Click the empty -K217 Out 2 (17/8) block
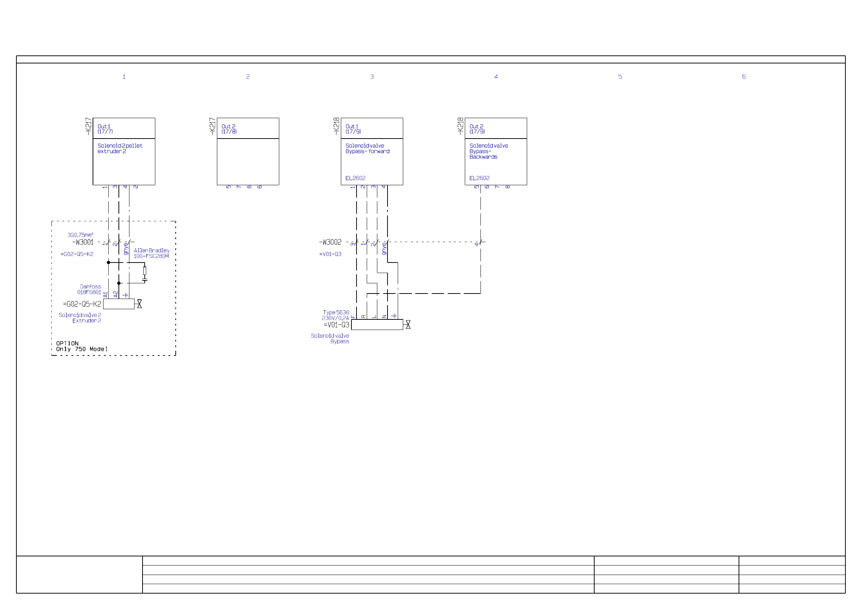This screenshot has width=868, height=614. [x=248, y=162]
